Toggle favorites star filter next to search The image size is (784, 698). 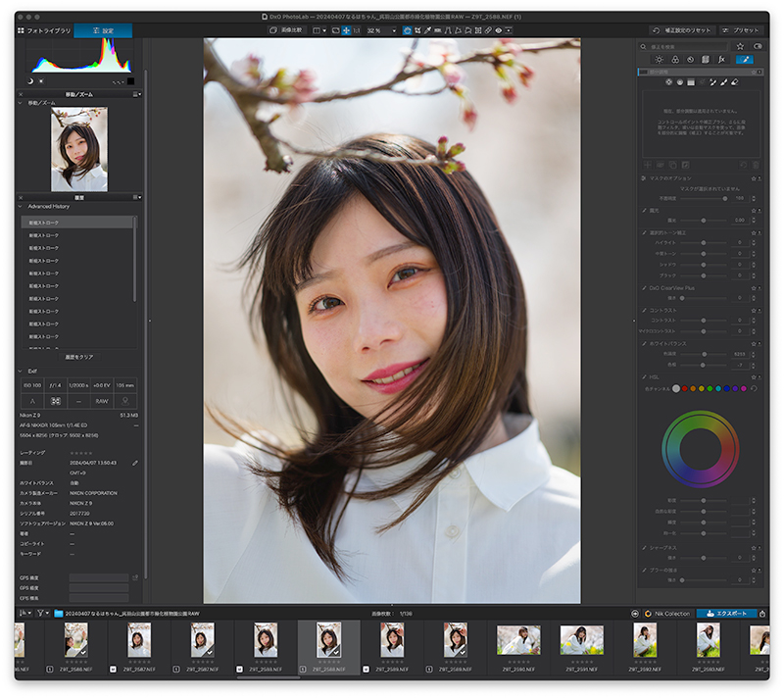(740, 46)
